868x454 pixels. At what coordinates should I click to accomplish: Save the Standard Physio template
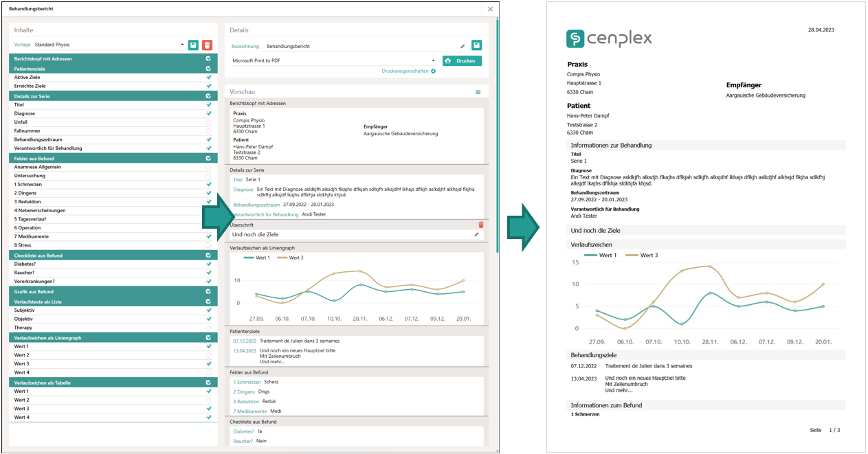click(x=193, y=45)
